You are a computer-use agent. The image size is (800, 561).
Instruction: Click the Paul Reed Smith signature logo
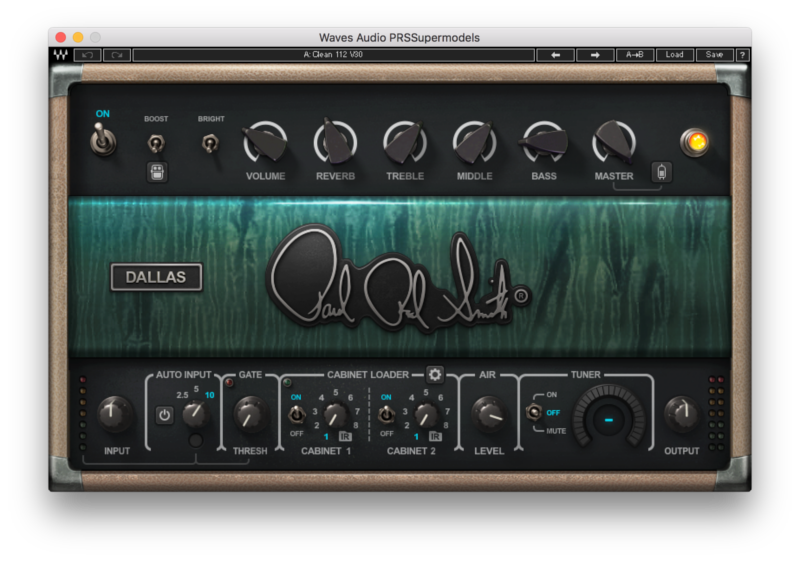point(398,279)
